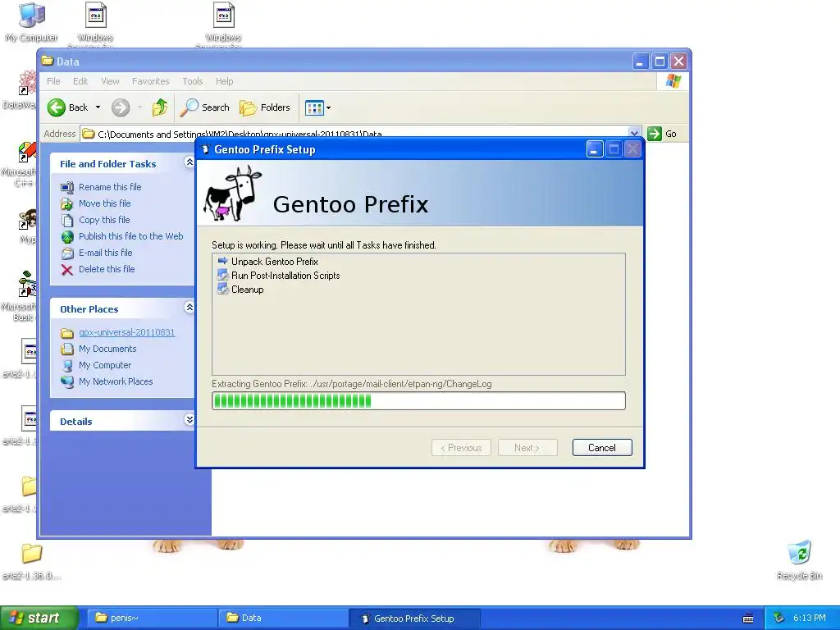Switch to the Data taskbar button
The width and height of the screenshot is (840, 630).
click(283, 618)
